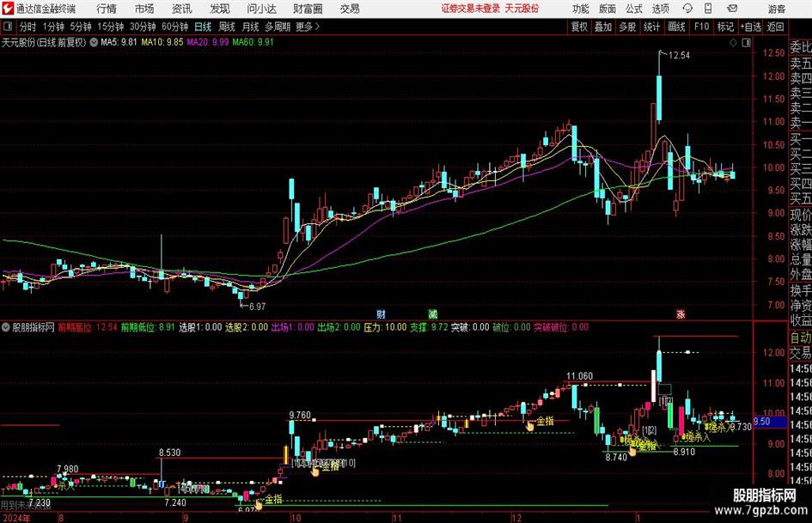Click the customer service headset icon

[x=687, y=9]
